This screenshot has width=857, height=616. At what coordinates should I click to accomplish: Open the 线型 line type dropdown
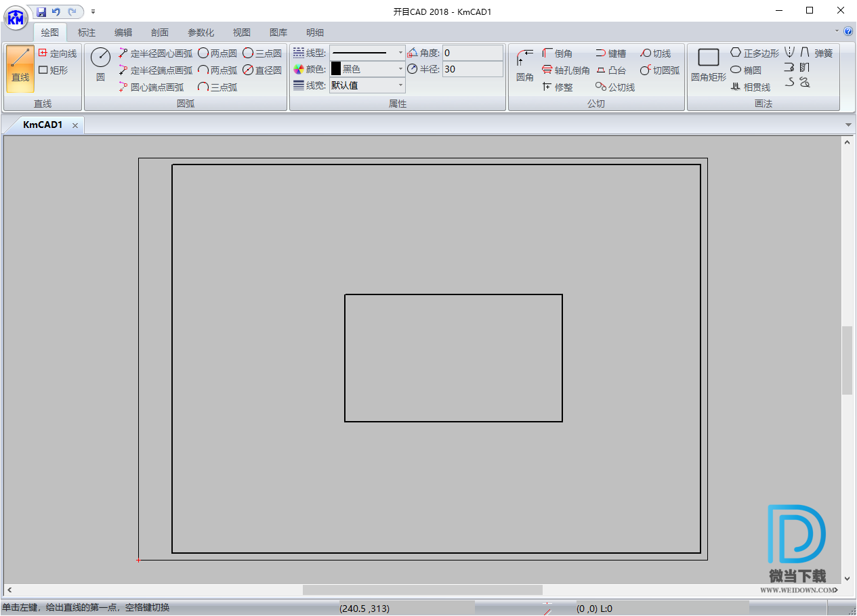(401, 53)
